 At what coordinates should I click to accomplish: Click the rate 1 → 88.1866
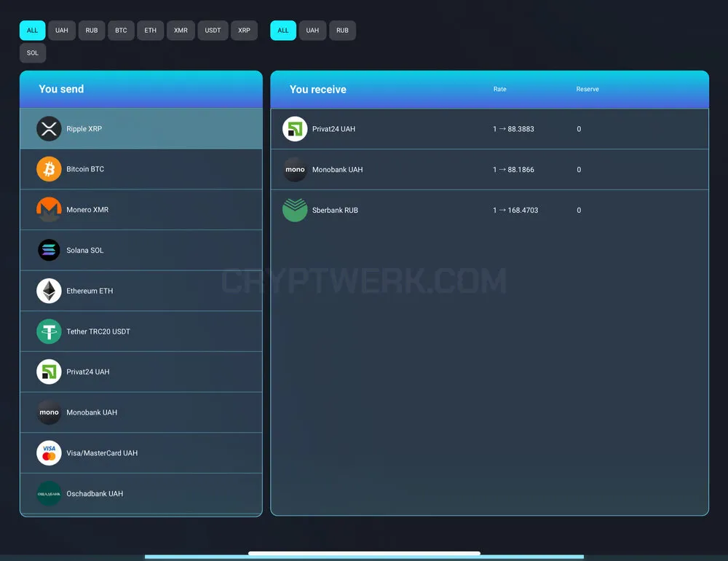tap(513, 170)
